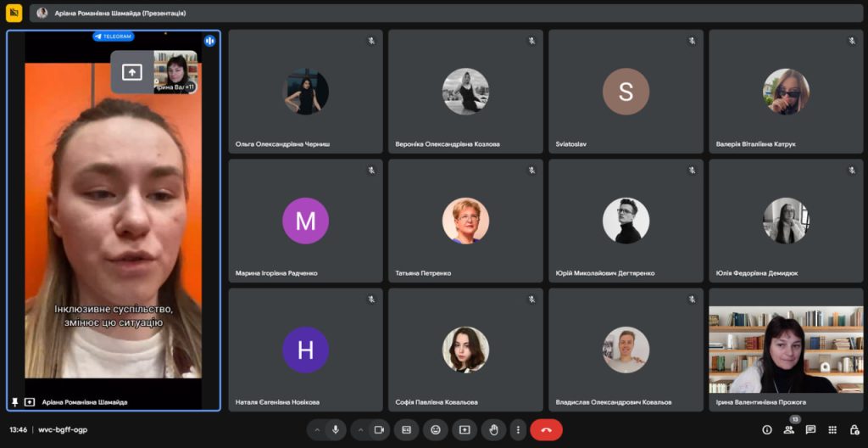Click the present screen button
The width and height of the screenshot is (868, 448).
pos(464,430)
